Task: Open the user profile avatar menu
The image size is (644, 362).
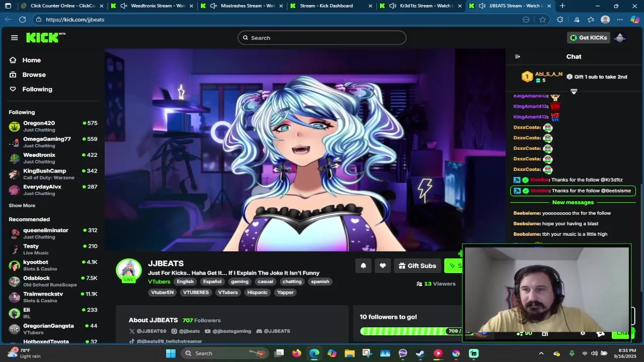Action: (x=620, y=38)
